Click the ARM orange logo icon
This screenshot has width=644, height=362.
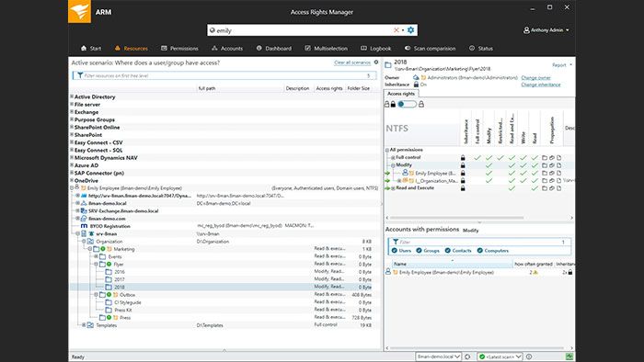(x=80, y=11)
